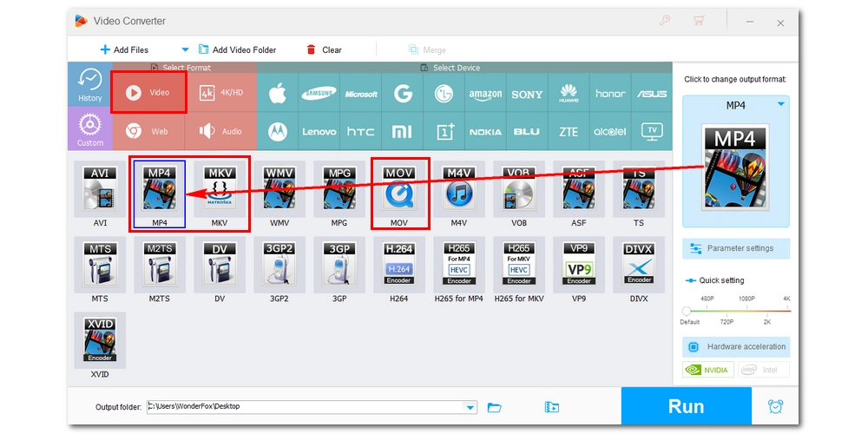
Task: Select the Motorola device logo icon
Action: tap(277, 131)
